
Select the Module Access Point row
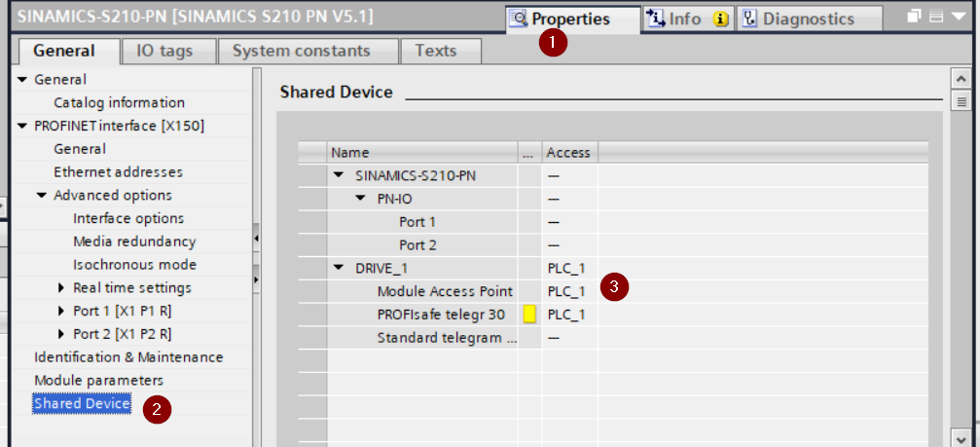(x=612, y=291)
